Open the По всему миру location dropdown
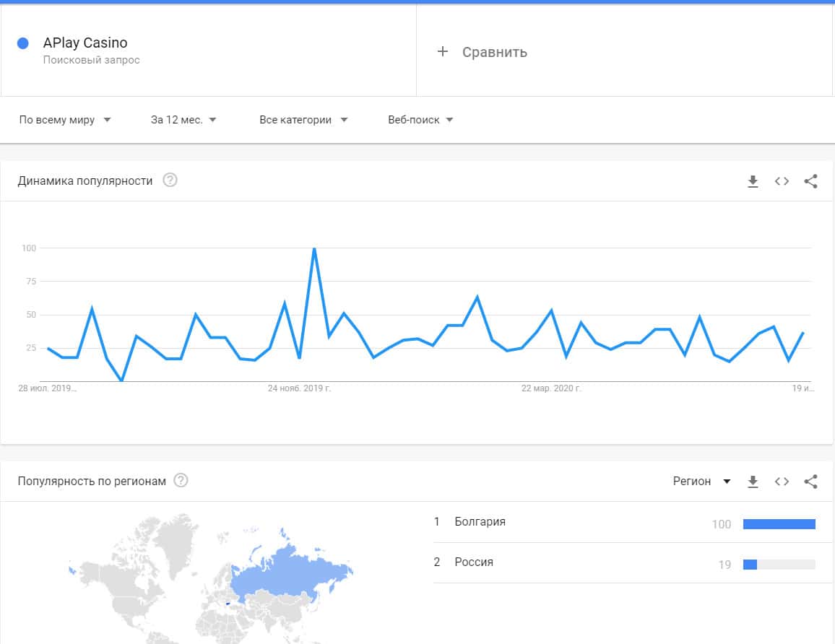The image size is (835, 644). [x=65, y=120]
